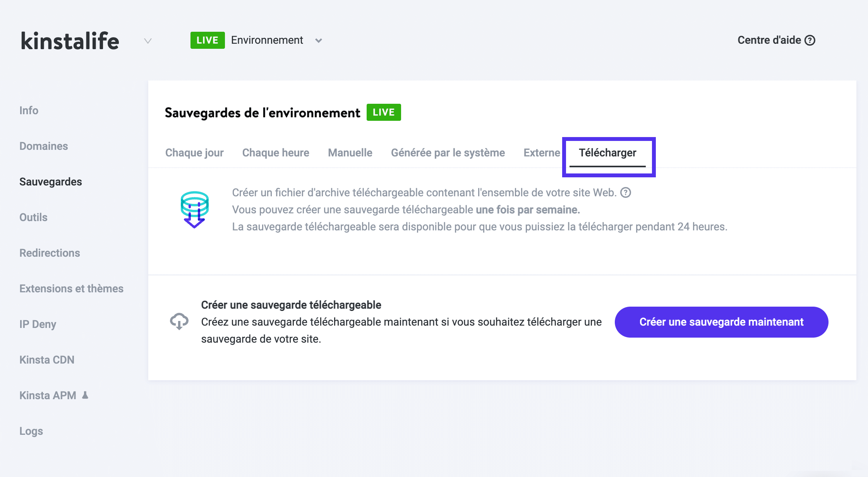868x477 pixels.
Task: Click the Manuelle backup tab
Action: 350,153
